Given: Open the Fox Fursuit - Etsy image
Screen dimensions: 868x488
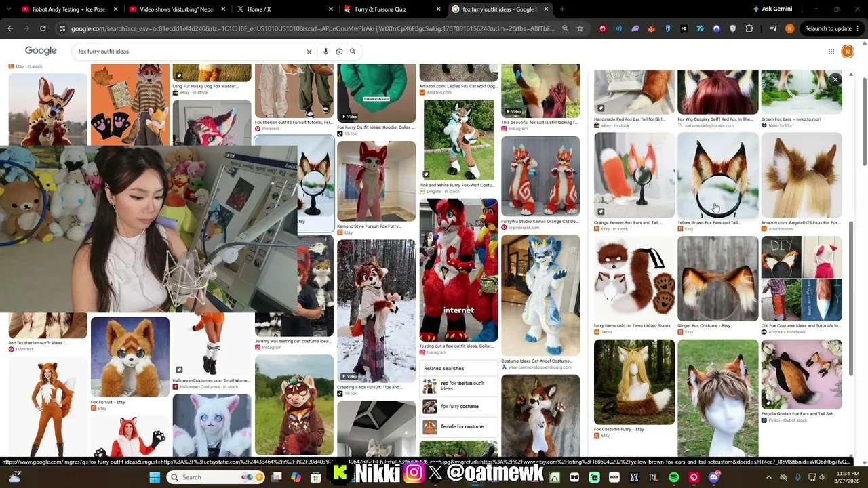Looking at the screenshot, I should tap(130, 357).
